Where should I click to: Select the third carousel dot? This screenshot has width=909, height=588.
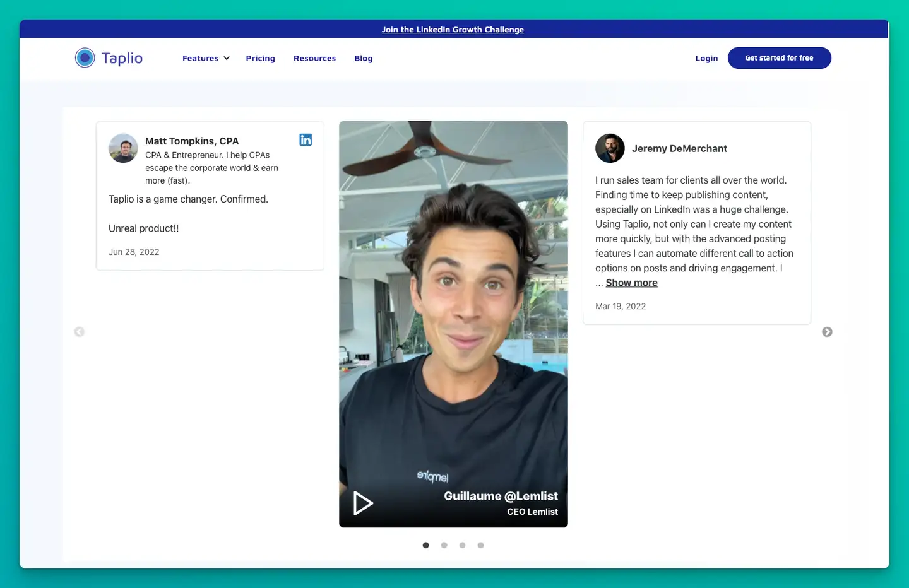pyautogui.click(x=463, y=545)
